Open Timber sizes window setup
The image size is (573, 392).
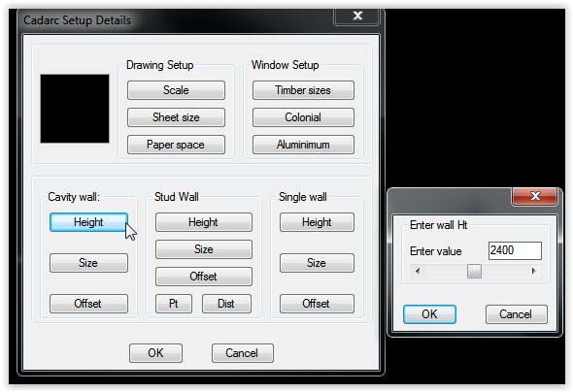point(303,90)
